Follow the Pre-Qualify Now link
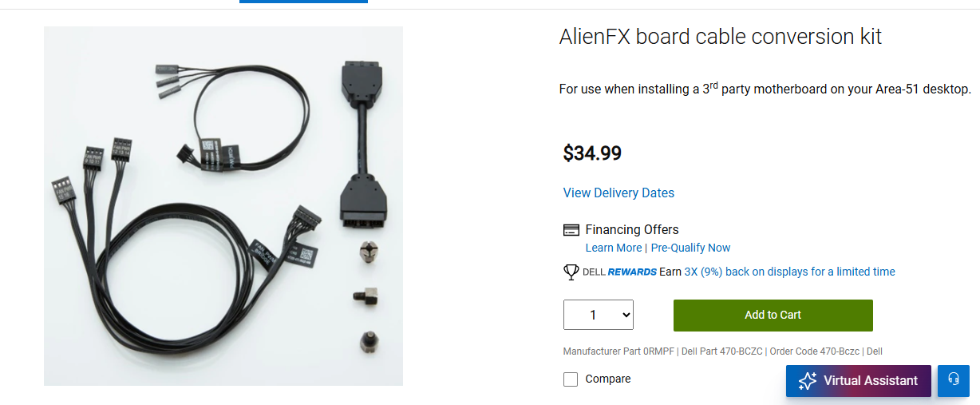This screenshot has width=980, height=405. (x=690, y=248)
